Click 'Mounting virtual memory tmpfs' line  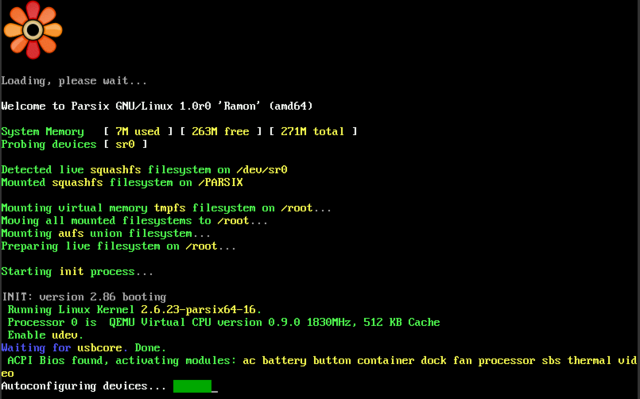(x=166, y=208)
